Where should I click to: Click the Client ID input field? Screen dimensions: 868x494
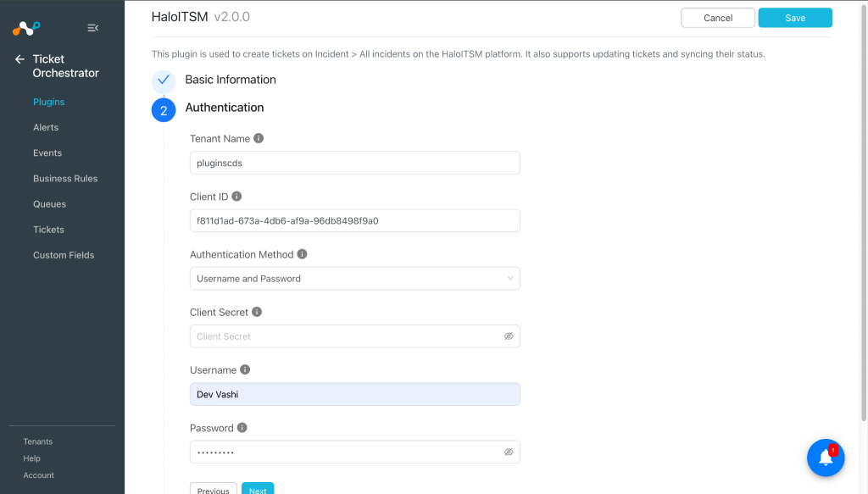(355, 220)
